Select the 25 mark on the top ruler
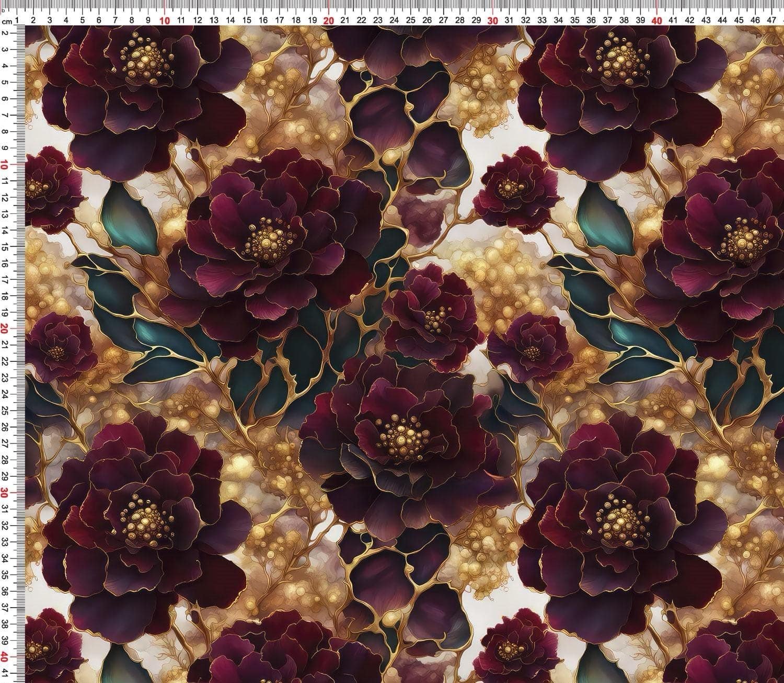This screenshot has height=683, width=784. point(411,20)
